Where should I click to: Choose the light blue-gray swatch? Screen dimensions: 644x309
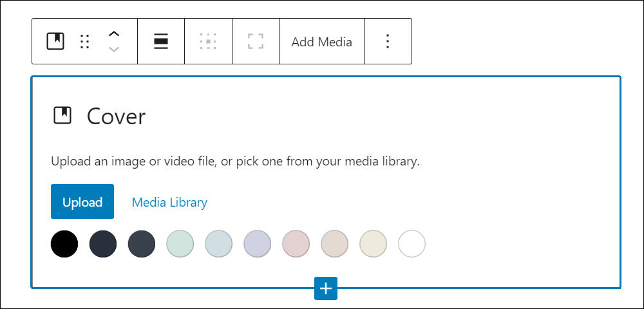[218, 244]
